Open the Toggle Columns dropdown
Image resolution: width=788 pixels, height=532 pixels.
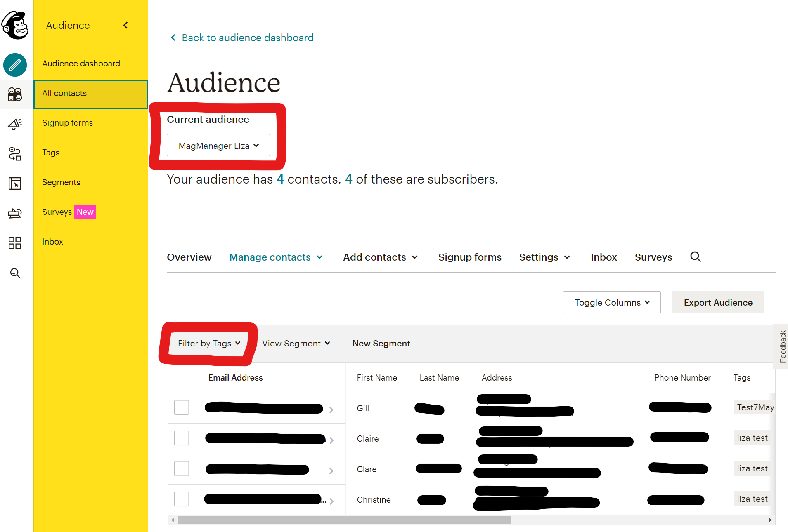tap(612, 302)
